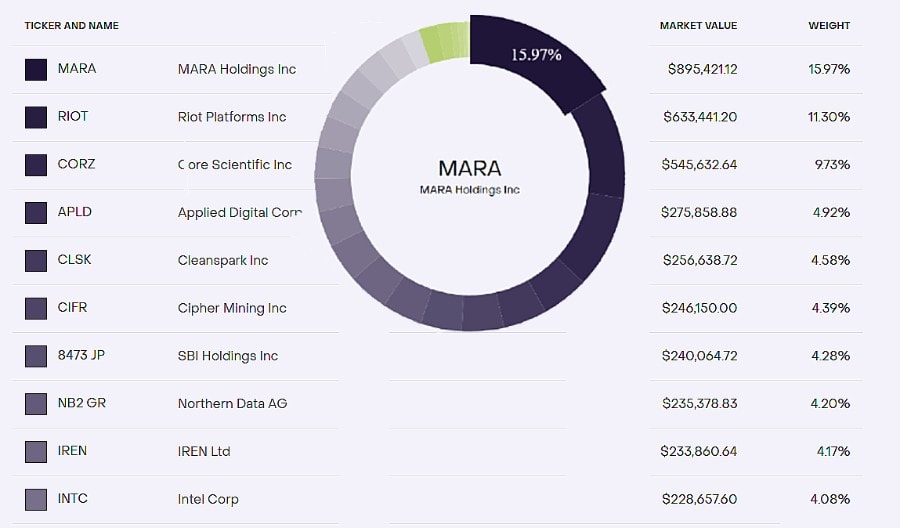Click the NB2 GR color swatch
This screenshot has height=528, width=900.
36,403
